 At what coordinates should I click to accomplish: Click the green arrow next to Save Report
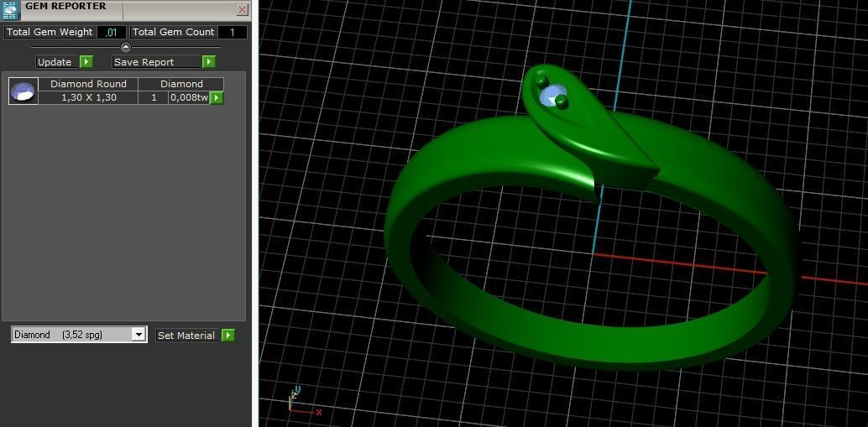209,62
